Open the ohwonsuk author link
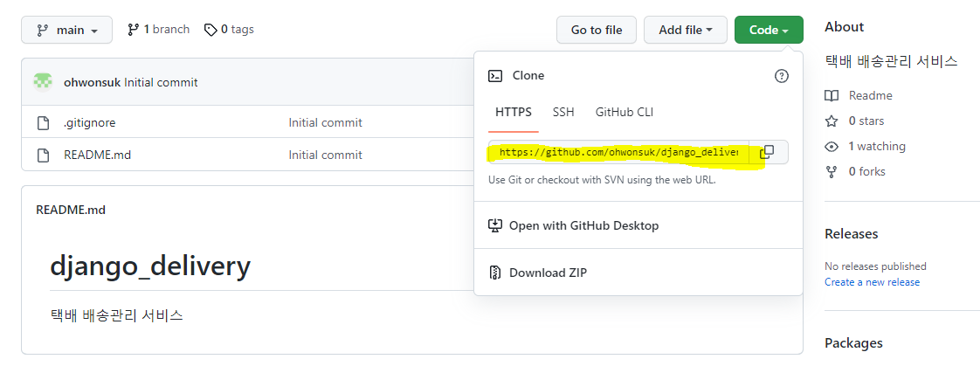Viewport: 980px width, 366px height. tap(93, 82)
